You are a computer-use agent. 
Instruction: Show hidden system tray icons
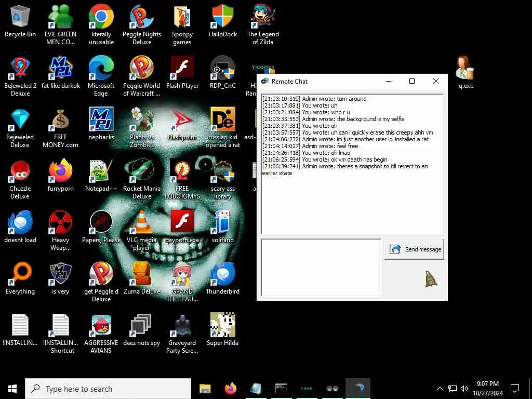coord(440,389)
